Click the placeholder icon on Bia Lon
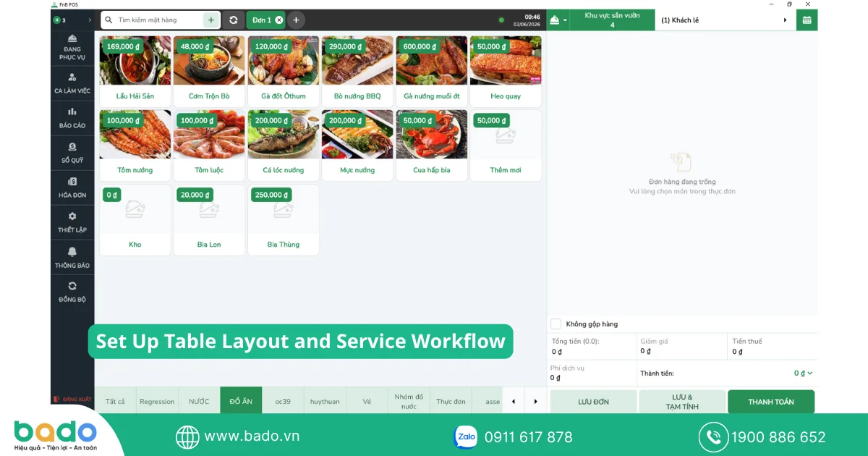The image size is (868, 456). pyautogui.click(x=209, y=209)
